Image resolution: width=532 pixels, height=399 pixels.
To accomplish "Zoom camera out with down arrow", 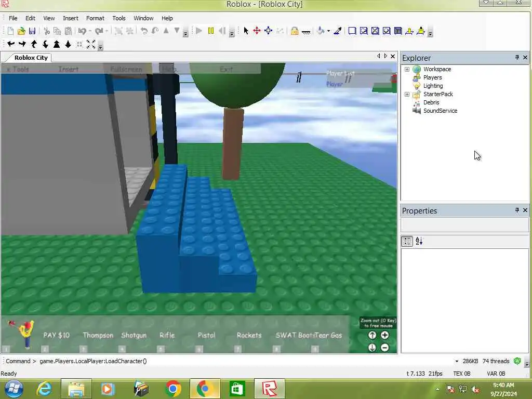I will (68, 44).
